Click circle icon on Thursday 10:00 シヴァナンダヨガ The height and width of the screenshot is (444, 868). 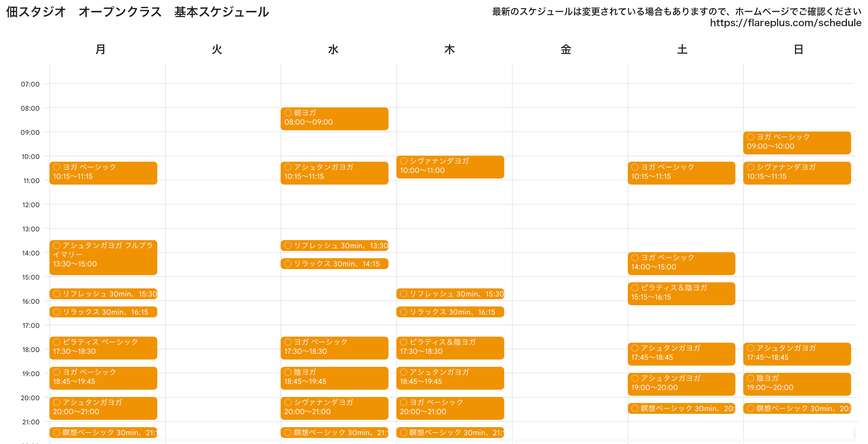(x=403, y=161)
